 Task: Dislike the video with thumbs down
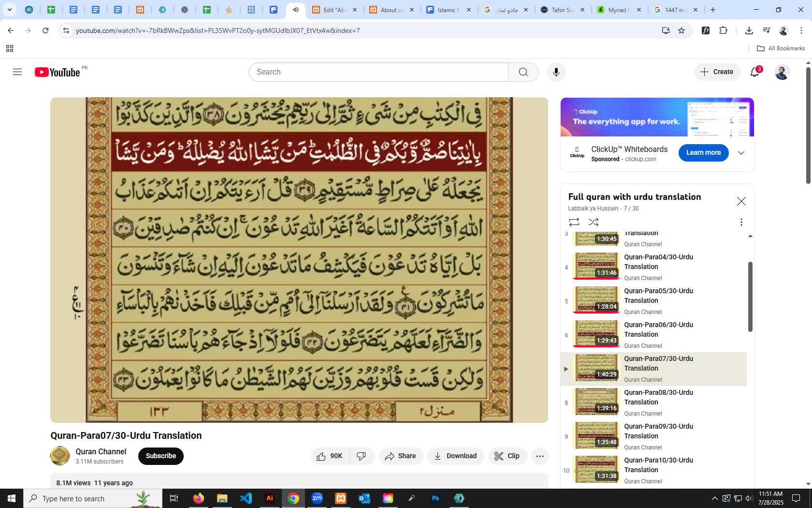click(361, 456)
